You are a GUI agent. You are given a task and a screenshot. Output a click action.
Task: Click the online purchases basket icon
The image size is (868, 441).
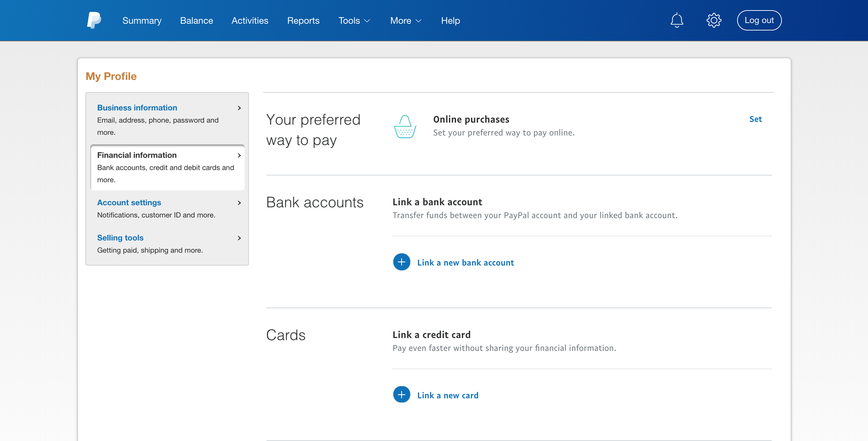pyautogui.click(x=405, y=127)
